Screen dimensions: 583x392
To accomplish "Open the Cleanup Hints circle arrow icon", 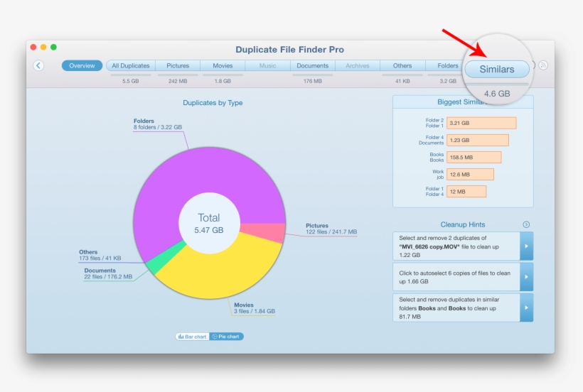I will click(x=526, y=224).
